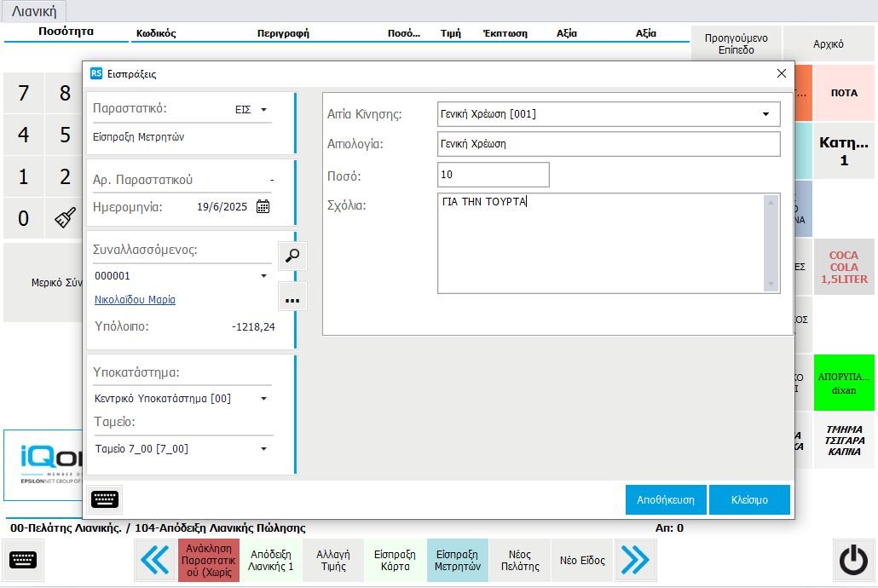Click the Αποθήκευση button
The width and height of the screenshot is (878, 588).
[x=665, y=500]
